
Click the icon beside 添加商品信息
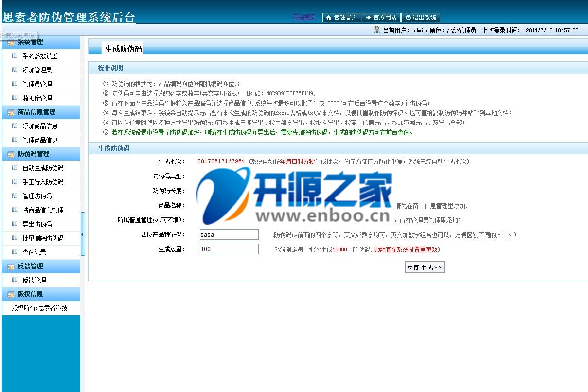[x=15, y=126]
